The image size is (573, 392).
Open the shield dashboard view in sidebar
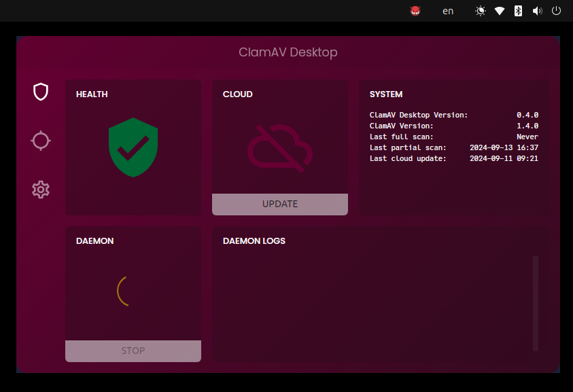click(x=41, y=92)
